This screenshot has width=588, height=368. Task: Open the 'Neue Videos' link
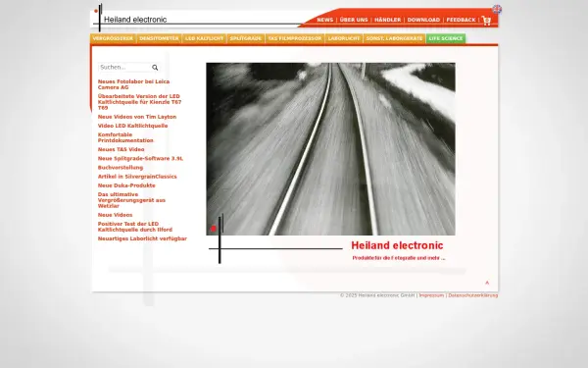click(x=115, y=215)
